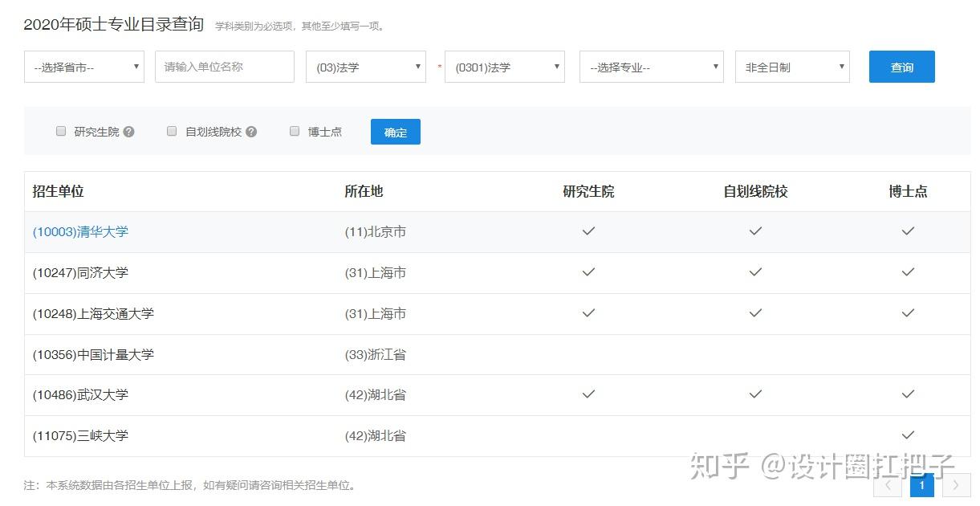Expand the (03)法学 category dropdown
The width and height of the screenshot is (980, 506).
tap(366, 67)
